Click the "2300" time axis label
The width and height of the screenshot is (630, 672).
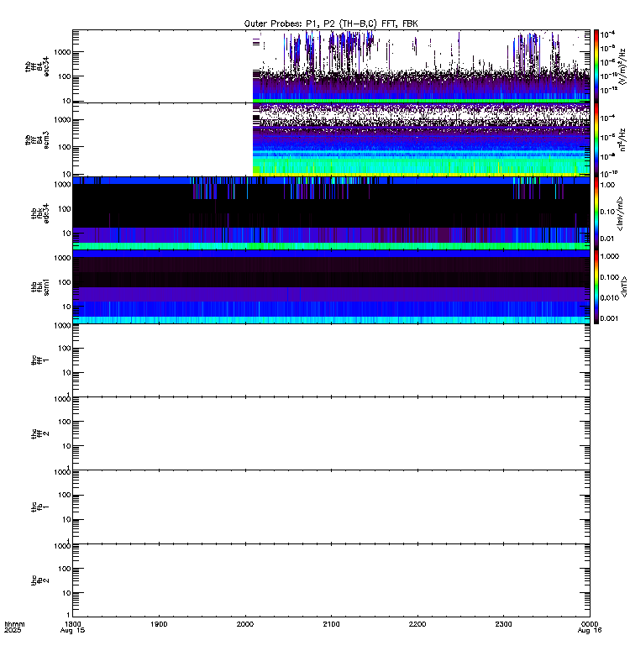[503, 624]
